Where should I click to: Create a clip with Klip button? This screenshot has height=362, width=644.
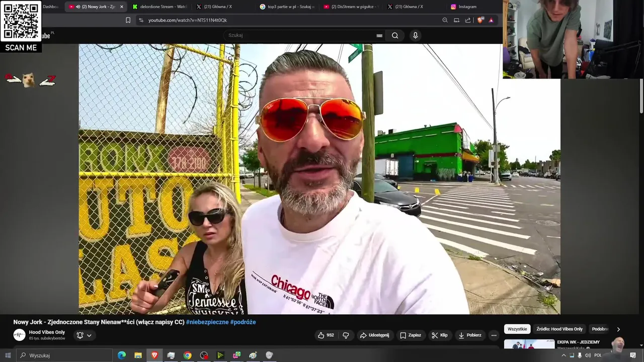(x=439, y=335)
